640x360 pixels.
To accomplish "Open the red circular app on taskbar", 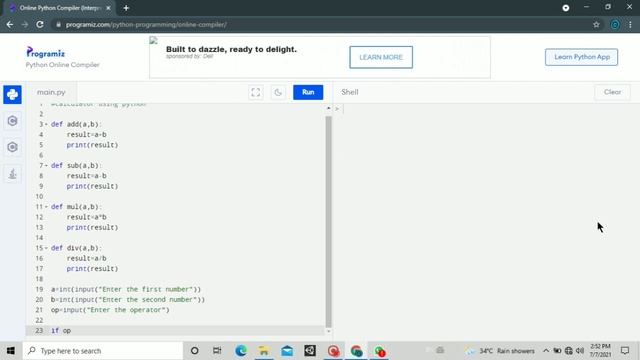I will [333, 351].
